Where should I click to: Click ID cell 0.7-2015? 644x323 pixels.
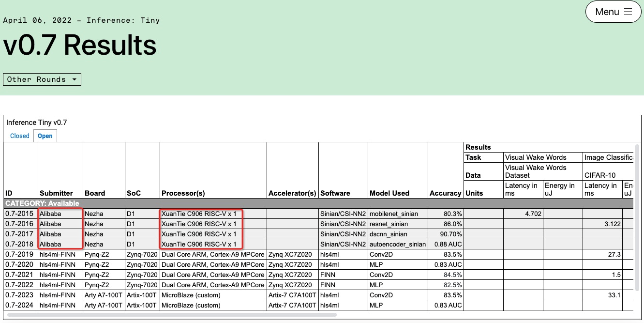pos(21,214)
